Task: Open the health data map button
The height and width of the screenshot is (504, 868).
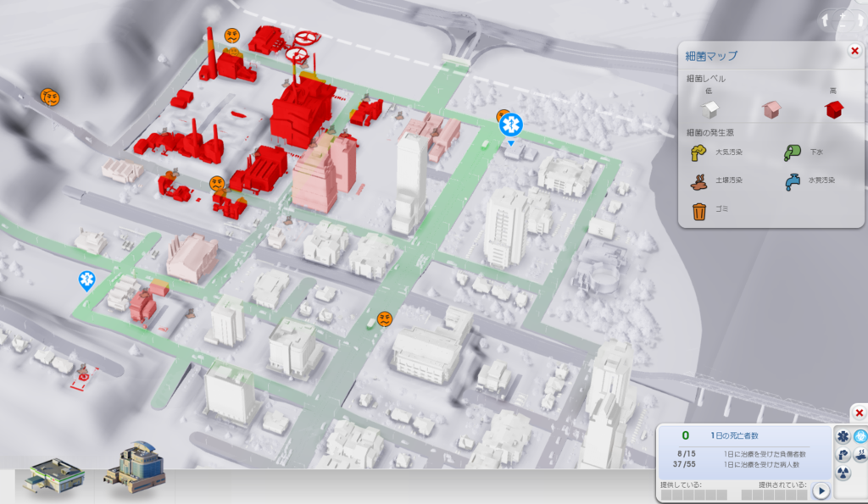Action: [x=843, y=436]
